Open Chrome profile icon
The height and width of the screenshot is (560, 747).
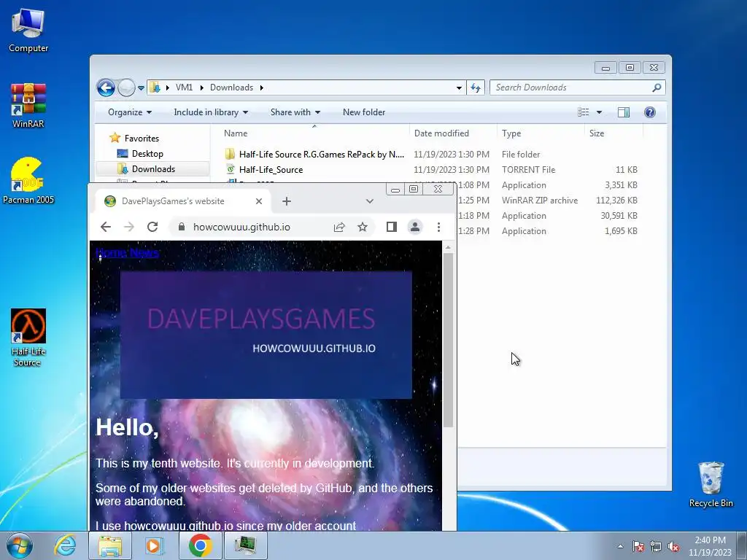point(415,227)
